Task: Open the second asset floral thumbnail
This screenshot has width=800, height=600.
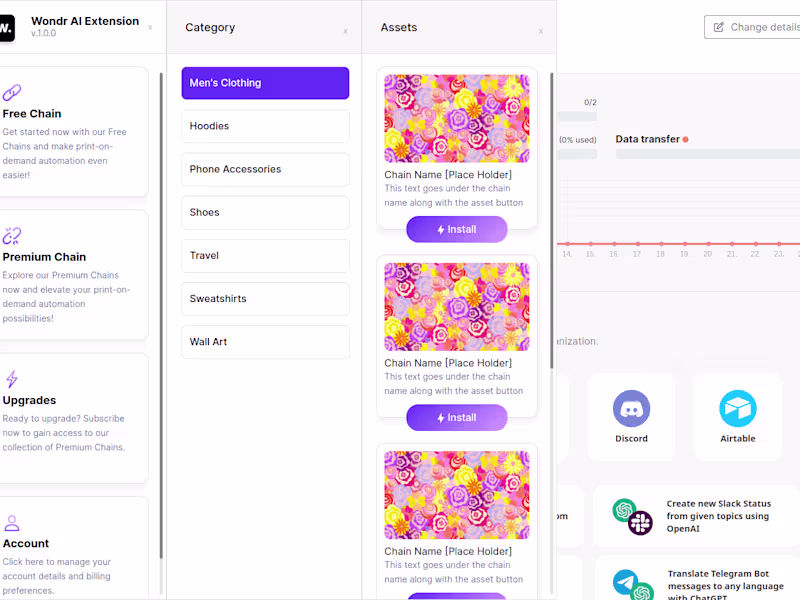Action: tap(457, 307)
